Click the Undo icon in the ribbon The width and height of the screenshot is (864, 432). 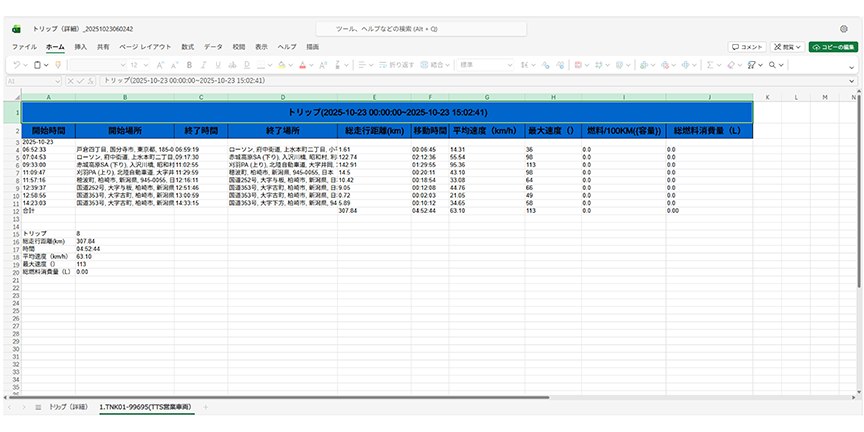click(x=17, y=65)
